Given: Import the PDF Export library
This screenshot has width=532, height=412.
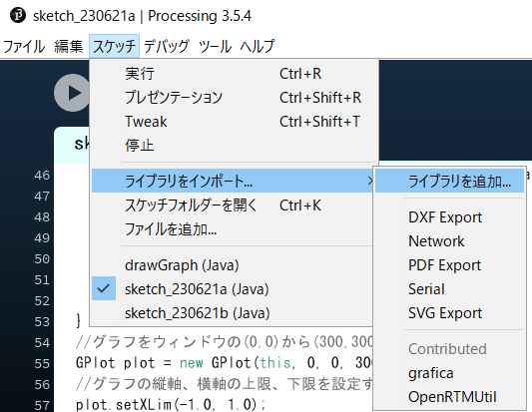Looking at the screenshot, I should (449, 265).
